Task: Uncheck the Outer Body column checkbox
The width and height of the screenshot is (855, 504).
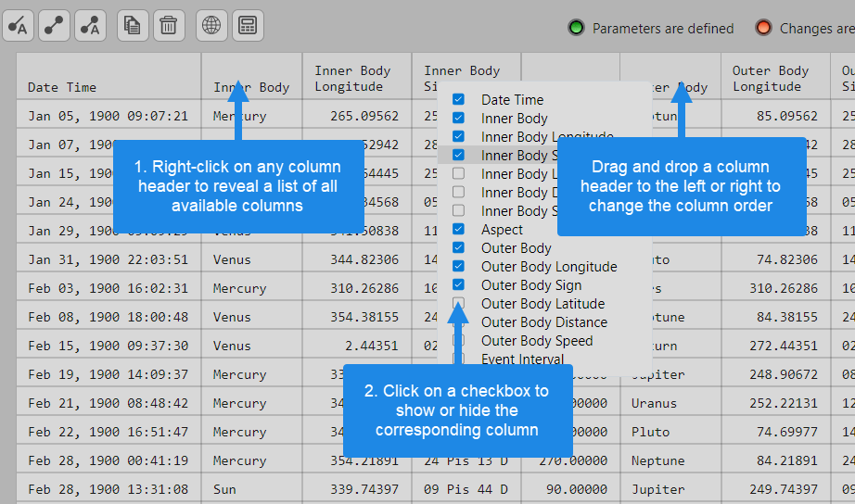Action: [459, 247]
